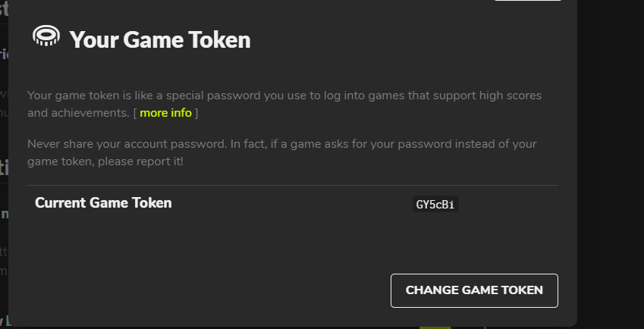The width and height of the screenshot is (644, 329).
Task: Click the word "achievements" in the description
Action: 89,113
